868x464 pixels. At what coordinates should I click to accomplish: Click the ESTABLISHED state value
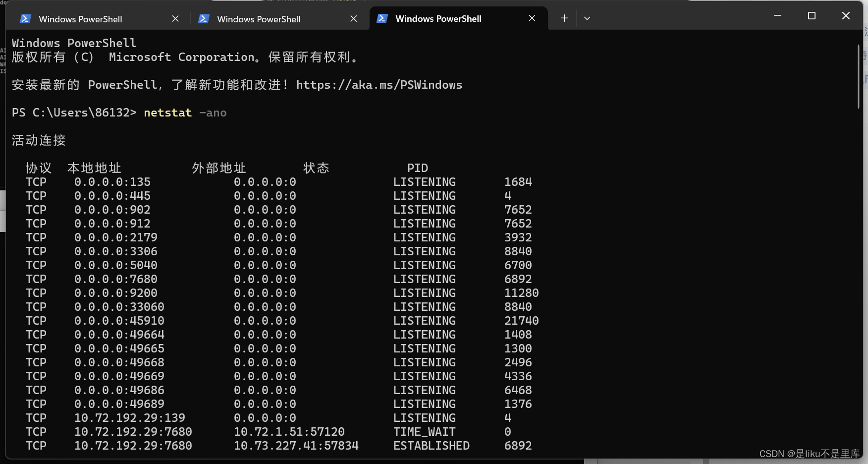point(432,446)
